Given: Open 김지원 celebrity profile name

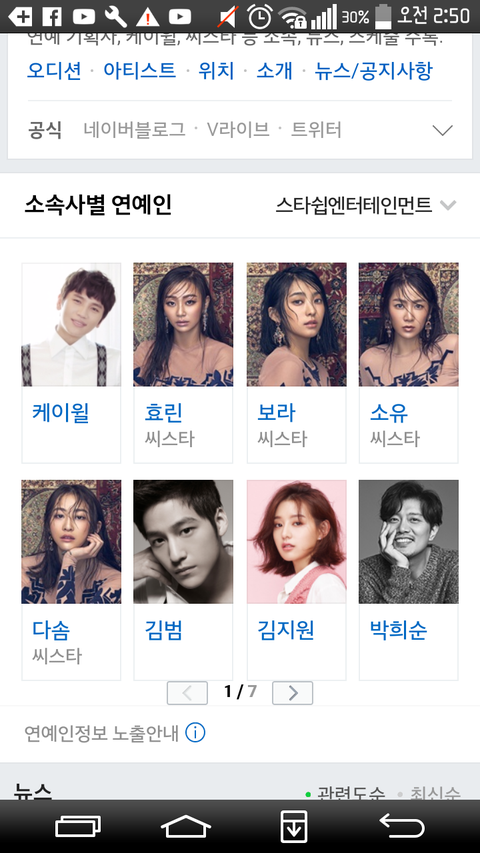Looking at the screenshot, I should (x=286, y=630).
